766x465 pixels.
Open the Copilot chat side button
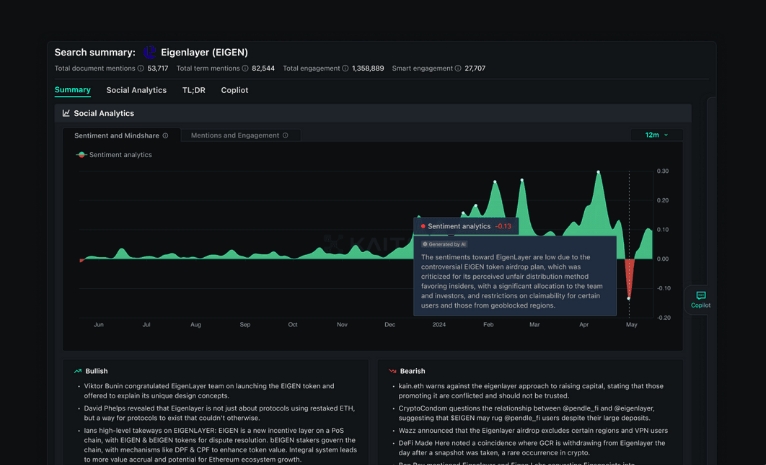pos(701,299)
